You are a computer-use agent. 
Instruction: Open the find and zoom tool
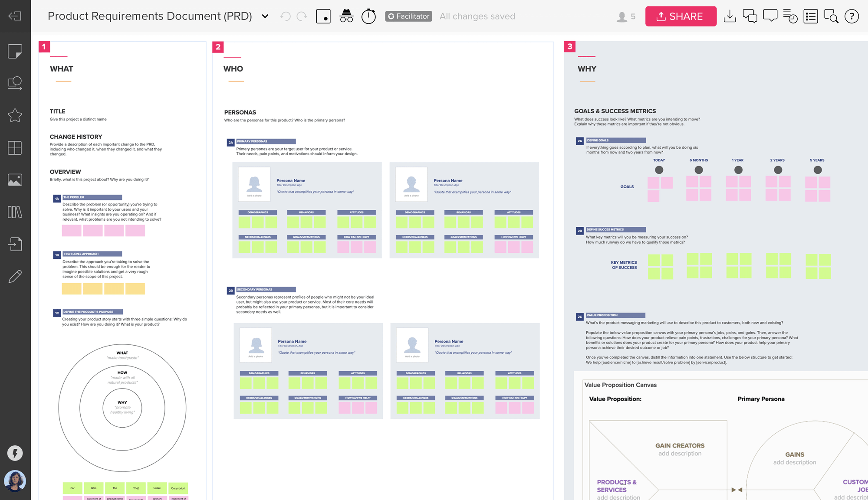click(x=831, y=16)
